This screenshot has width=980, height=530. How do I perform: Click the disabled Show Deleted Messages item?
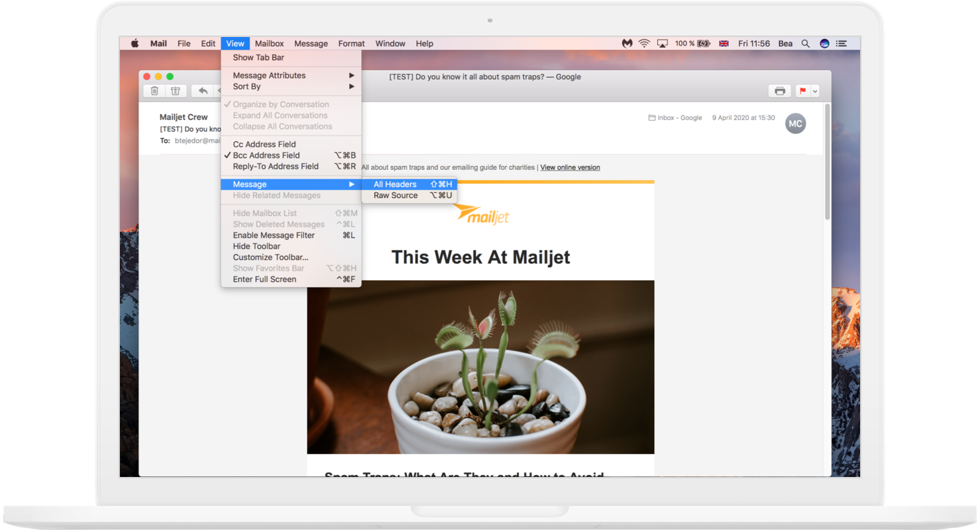tap(291, 224)
